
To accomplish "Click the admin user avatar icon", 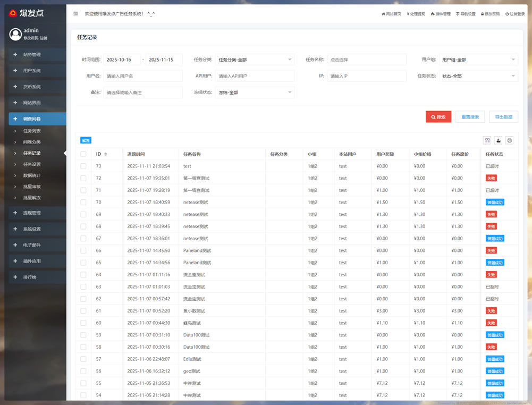I will point(15,34).
